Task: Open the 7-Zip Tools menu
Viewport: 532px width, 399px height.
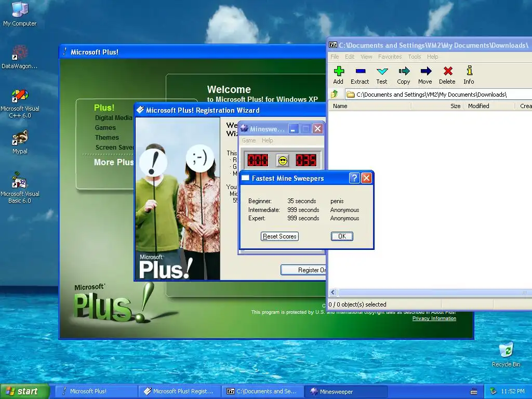Action: 414,57
